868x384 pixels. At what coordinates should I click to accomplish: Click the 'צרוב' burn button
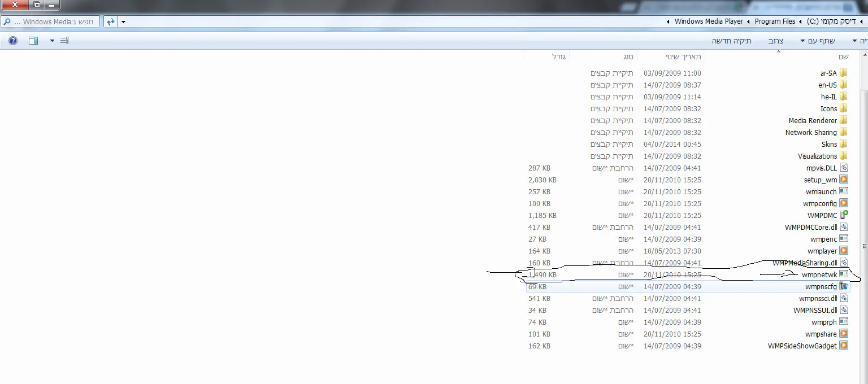[775, 41]
